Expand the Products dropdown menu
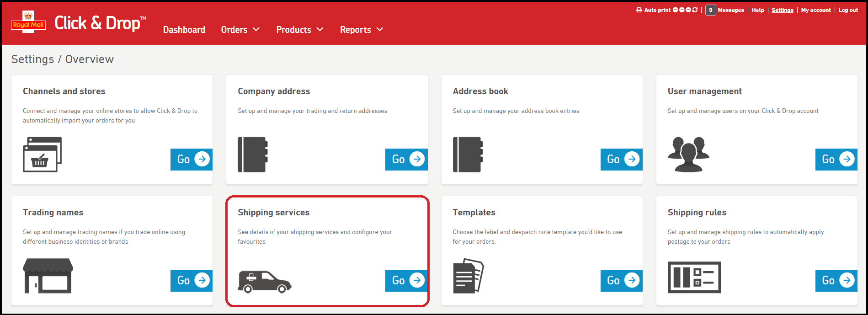Viewport: 868px width, 315px height. pos(299,30)
